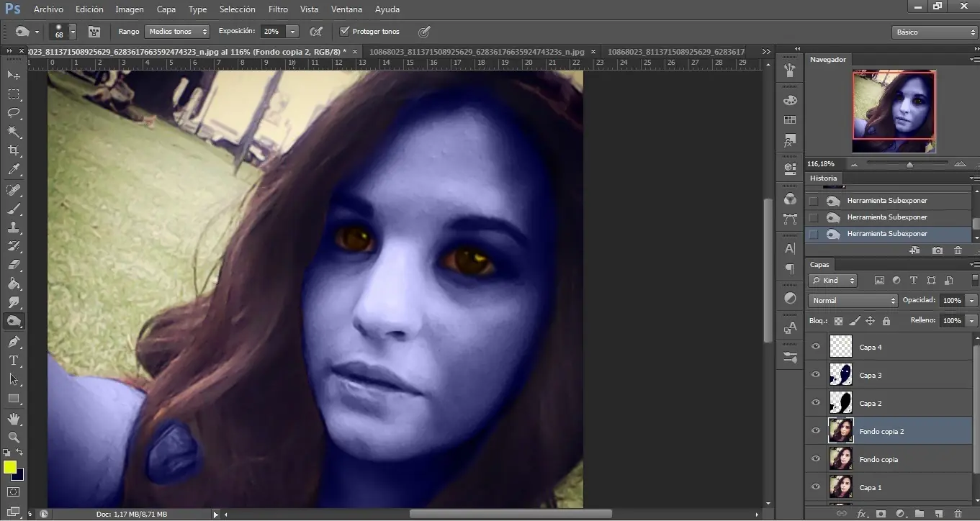Select the Crop tool

pyautogui.click(x=14, y=150)
